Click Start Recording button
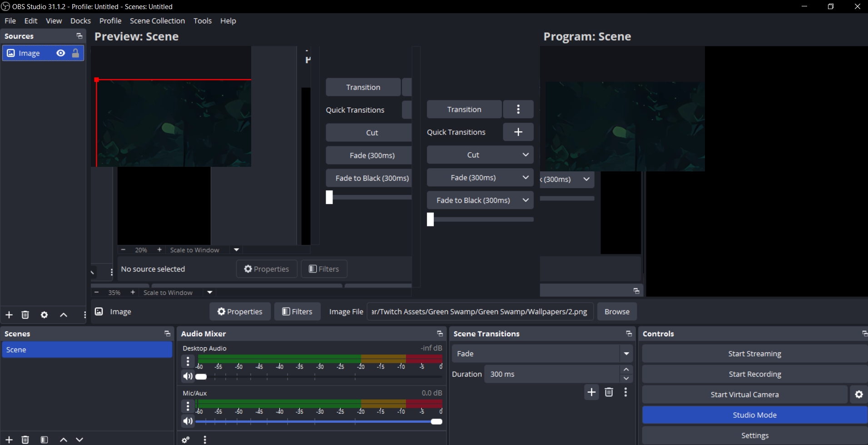This screenshot has width=868, height=445. pyautogui.click(x=754, y=374)
